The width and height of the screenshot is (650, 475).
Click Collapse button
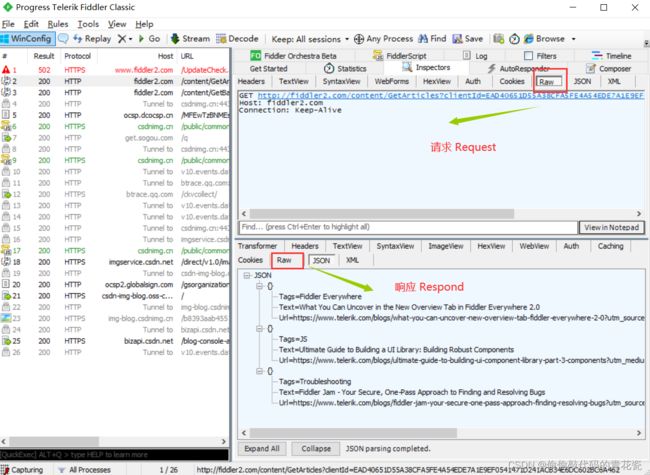point(316,448)
